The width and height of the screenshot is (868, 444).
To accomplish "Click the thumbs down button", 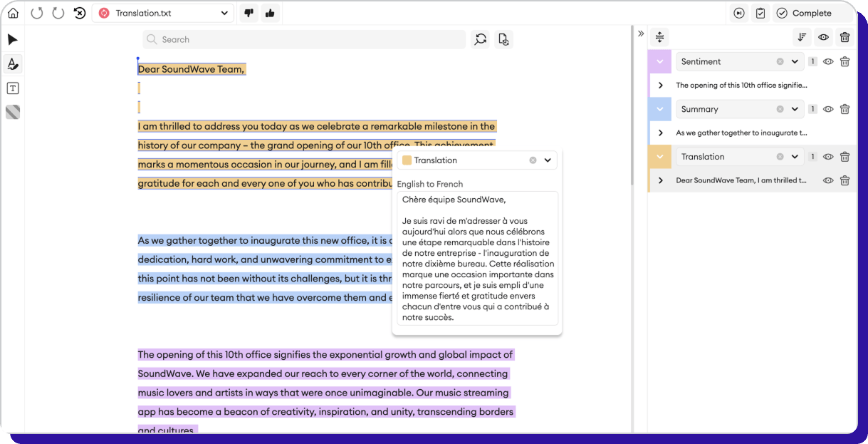I will pyautogui.click(x=249, y=13).
